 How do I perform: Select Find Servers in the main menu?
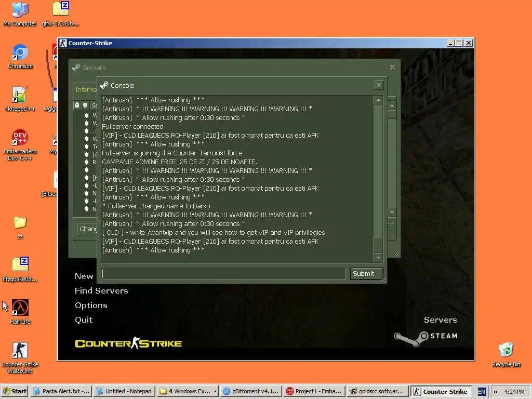pos(101,291)
